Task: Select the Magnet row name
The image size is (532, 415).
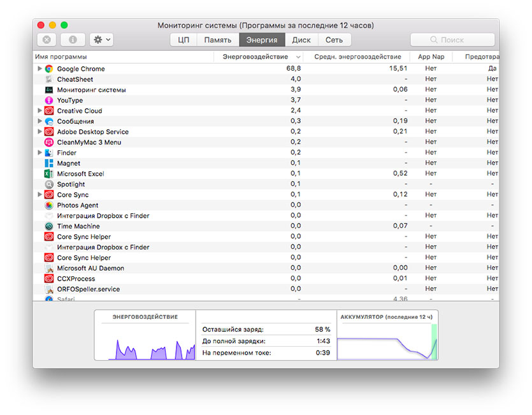Action: click(69, 164)
